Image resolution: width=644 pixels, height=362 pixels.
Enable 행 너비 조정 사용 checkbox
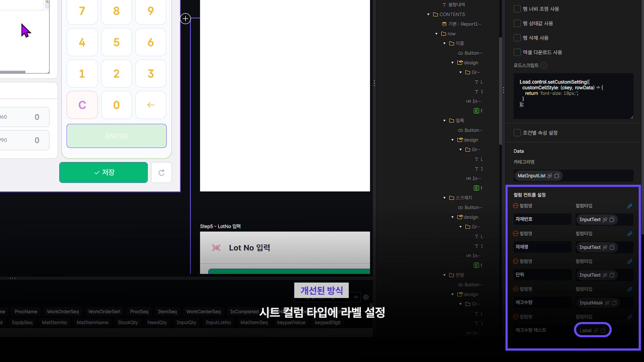tap(517, 9)
